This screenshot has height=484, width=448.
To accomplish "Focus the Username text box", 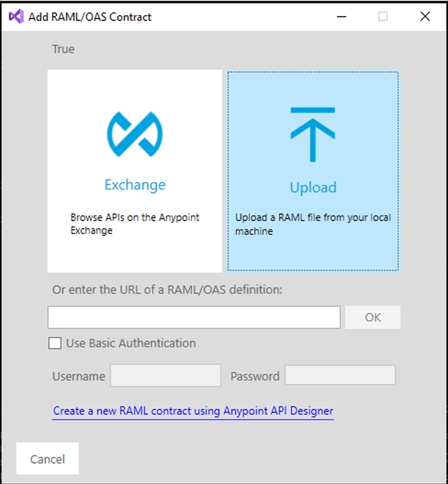I will 165,375.
